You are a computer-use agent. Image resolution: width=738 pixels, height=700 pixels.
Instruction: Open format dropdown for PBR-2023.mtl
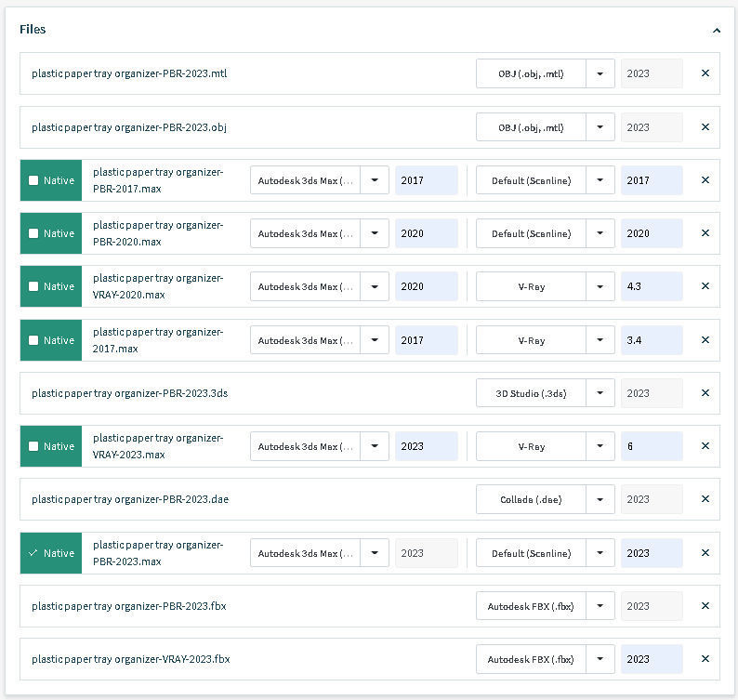600,73
